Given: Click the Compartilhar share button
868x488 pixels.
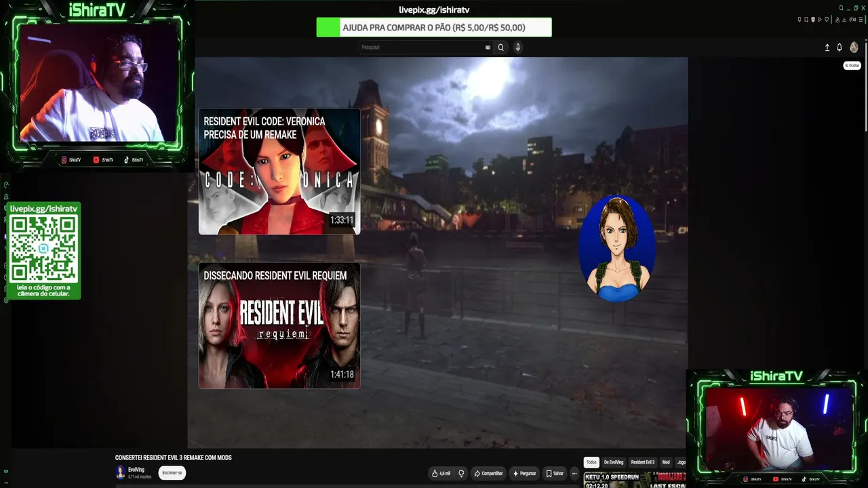Looking at the screenshot, I should [x=488, y=474].
